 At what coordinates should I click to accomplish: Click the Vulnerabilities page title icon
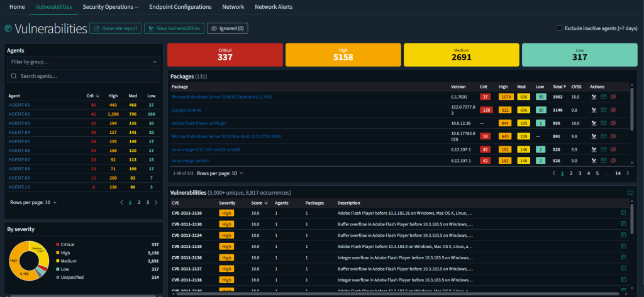(8, 28)
